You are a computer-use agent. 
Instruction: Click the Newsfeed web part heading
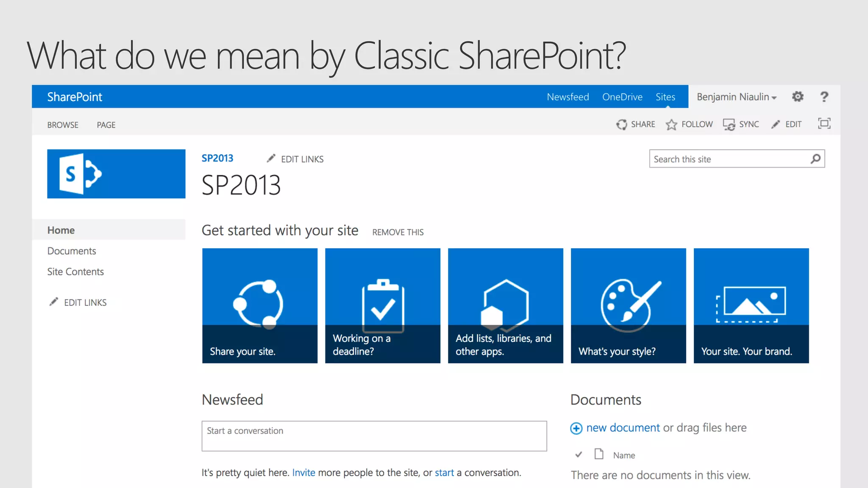232,400
